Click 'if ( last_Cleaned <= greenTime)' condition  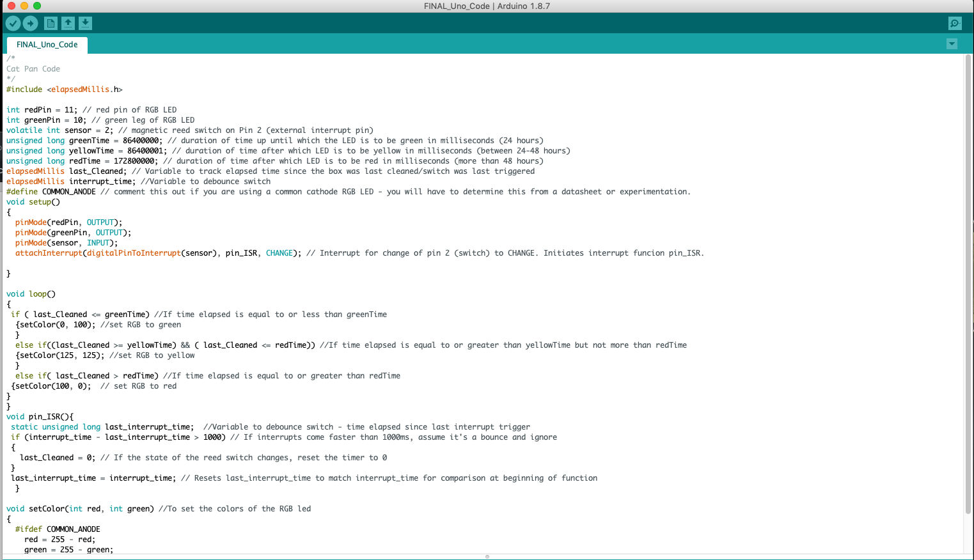point(81,315)
